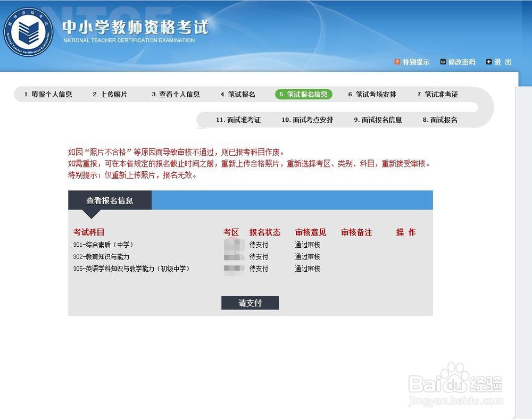
Task: Click the 请支付 payment button
Action: click(250, 303)
